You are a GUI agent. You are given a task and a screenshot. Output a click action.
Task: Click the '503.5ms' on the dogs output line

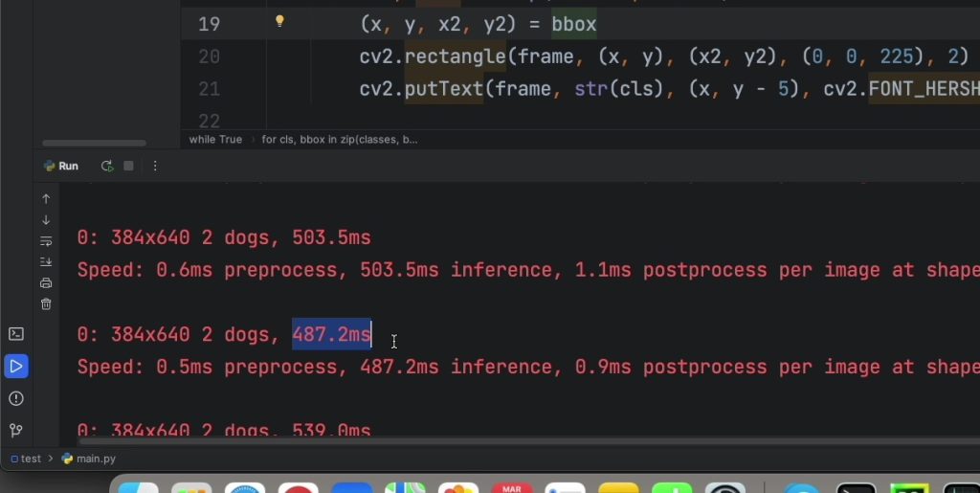[x=331, y=238]
